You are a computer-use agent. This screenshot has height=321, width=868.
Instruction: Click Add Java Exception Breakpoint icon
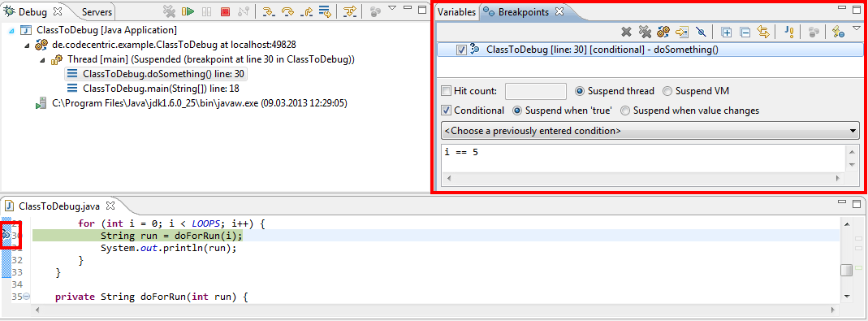(790, 33)
